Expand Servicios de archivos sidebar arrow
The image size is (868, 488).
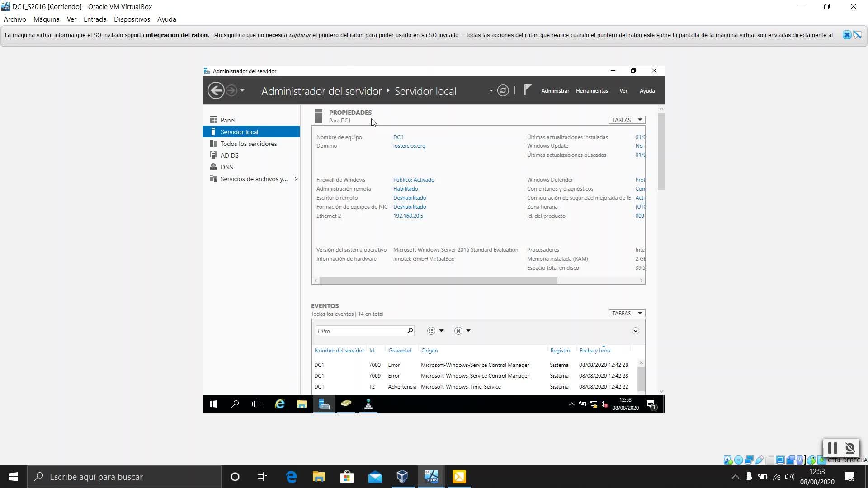[x=296, y=179]
